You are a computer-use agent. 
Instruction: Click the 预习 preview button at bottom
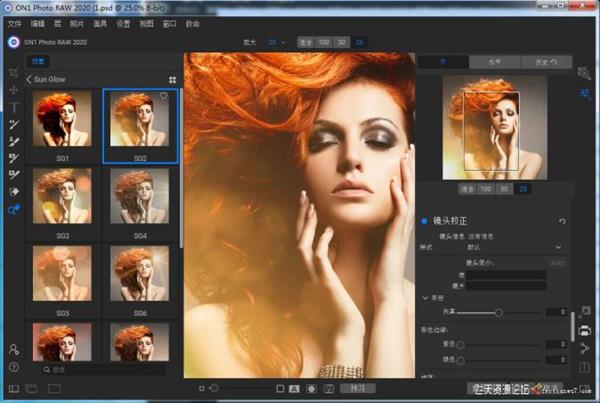pos(357,388)
